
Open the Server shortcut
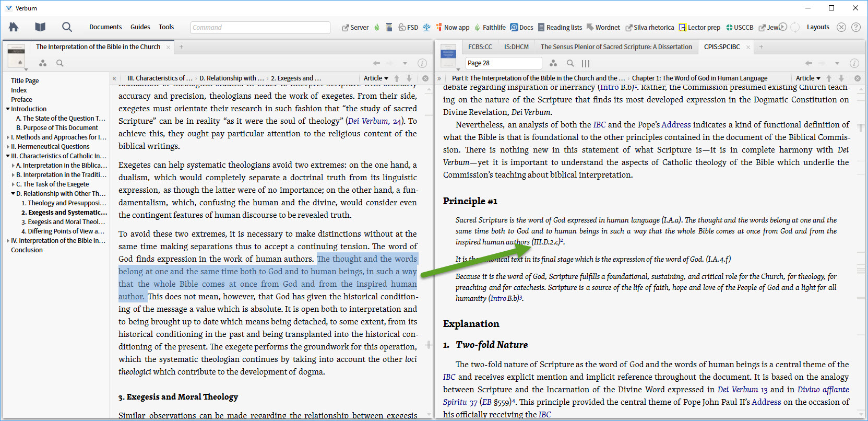[355, 28]
